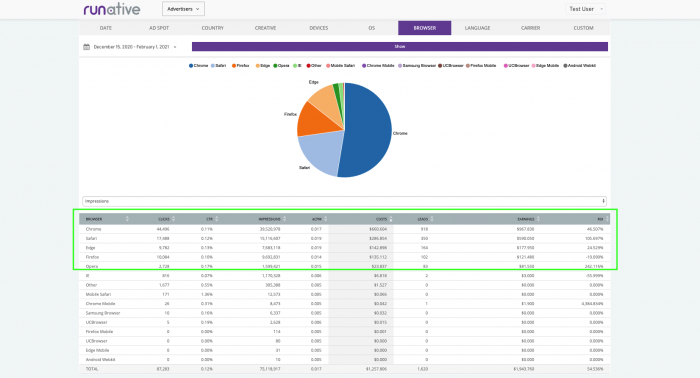Image resolution: width=700 pixels, height=378 pixels.
Task: Toggle Firefox series in chart legend
Action: 241,66
